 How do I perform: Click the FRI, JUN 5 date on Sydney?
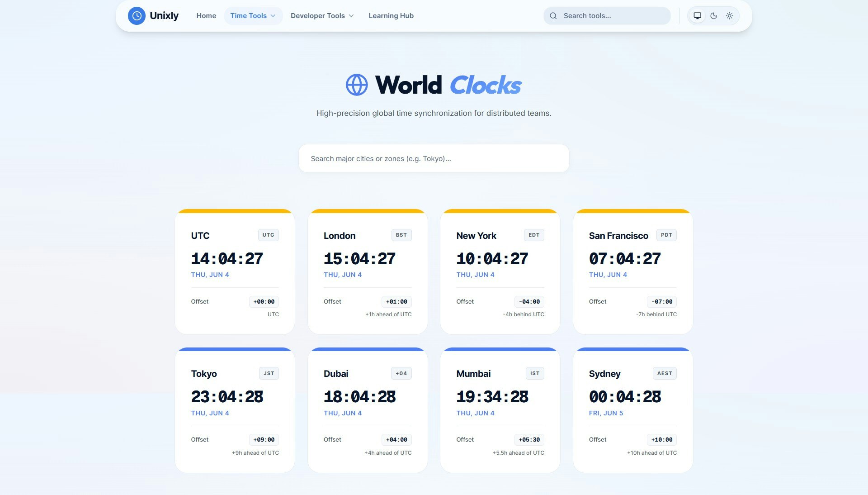[606, 413]
